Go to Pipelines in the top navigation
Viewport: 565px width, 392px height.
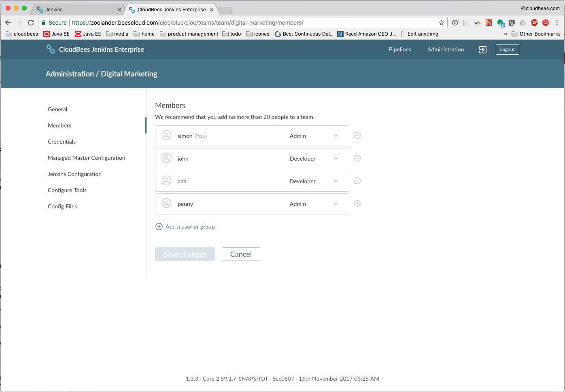coord(400,49)
